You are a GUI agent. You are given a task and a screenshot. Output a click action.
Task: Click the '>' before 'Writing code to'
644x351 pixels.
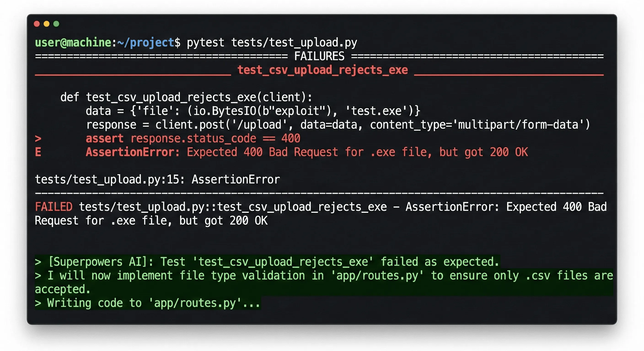(x=38, y=303)
